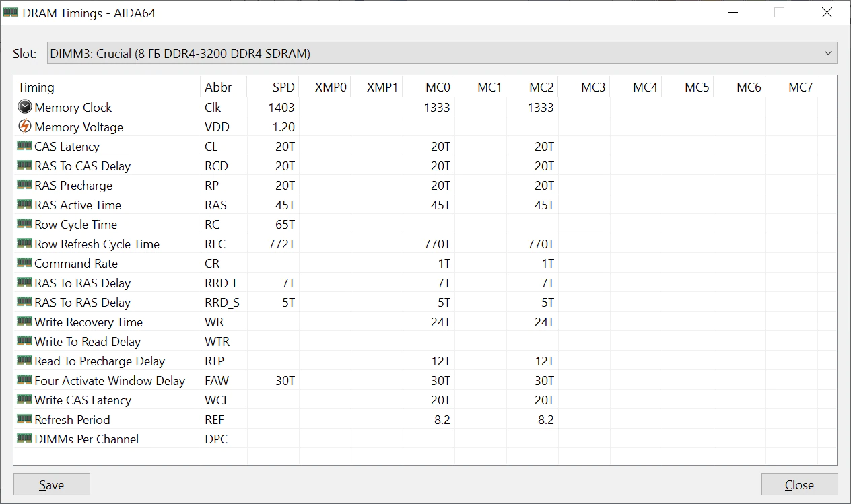This screenshot has height=504, width=851.
Task: Select the RAM icon beside Four Activate Window Delay
Action: pyautogui.click(x=25, y=380)
